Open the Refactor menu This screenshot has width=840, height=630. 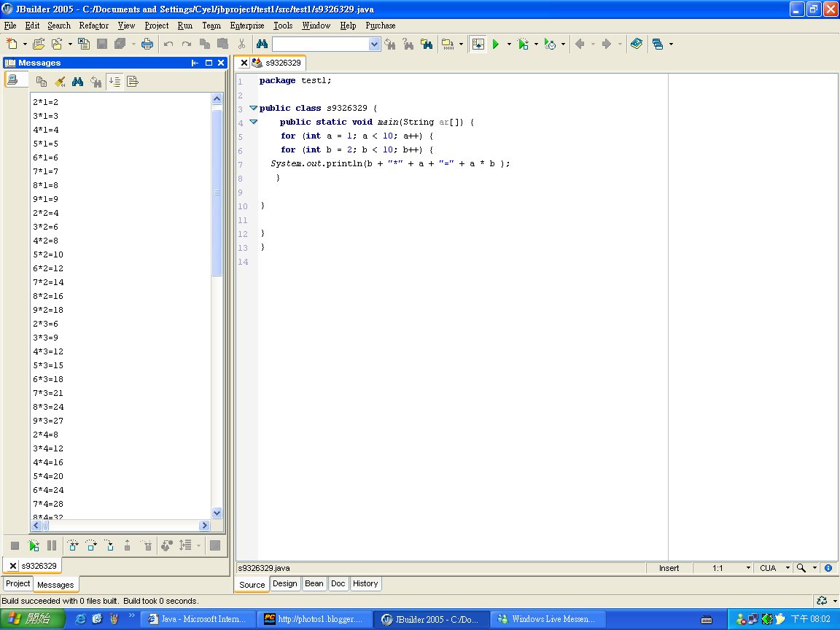94,26
